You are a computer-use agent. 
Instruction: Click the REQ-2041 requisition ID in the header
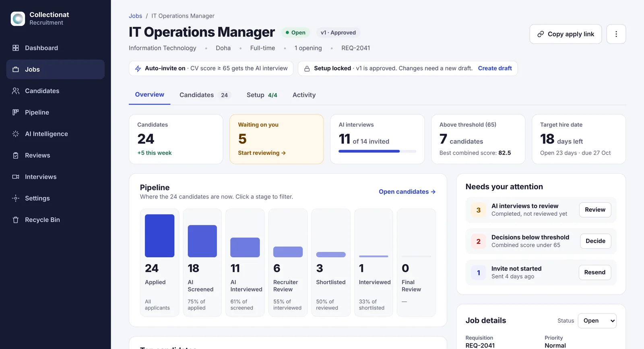point(356,48)
